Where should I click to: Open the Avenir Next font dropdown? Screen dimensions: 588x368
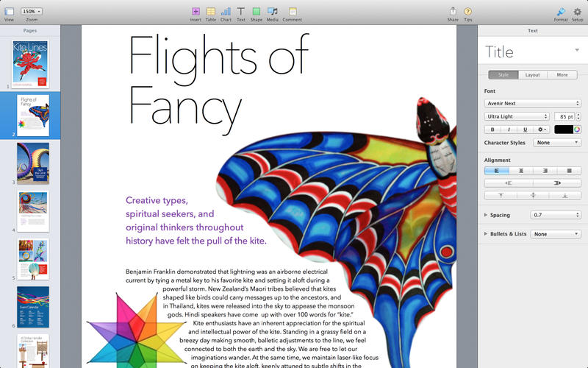532,103
